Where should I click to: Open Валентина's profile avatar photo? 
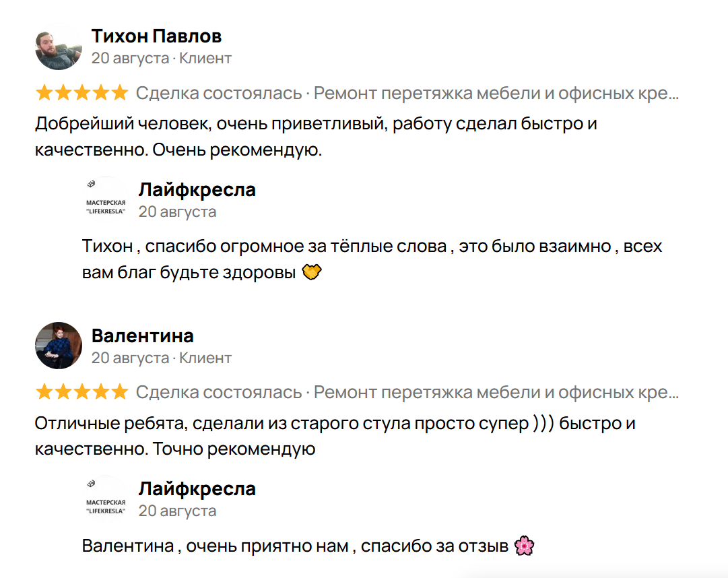[x=58, y=346]
